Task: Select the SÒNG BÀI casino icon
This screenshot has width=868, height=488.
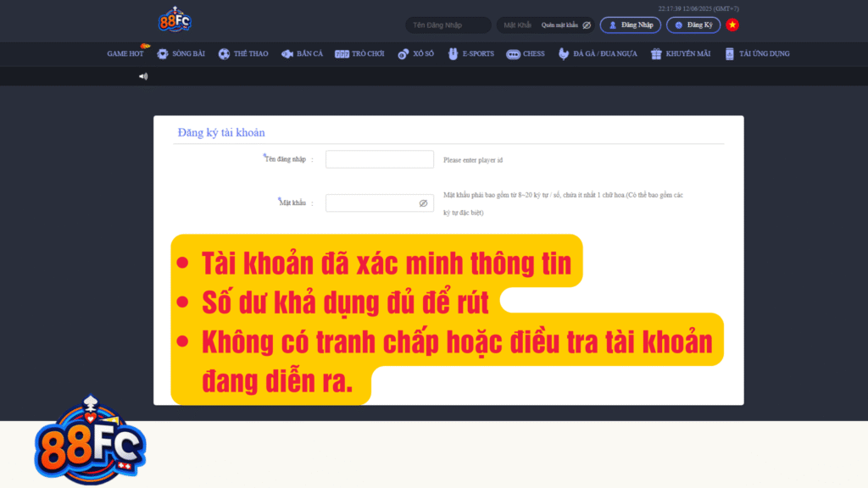Action: coord(161,53)
